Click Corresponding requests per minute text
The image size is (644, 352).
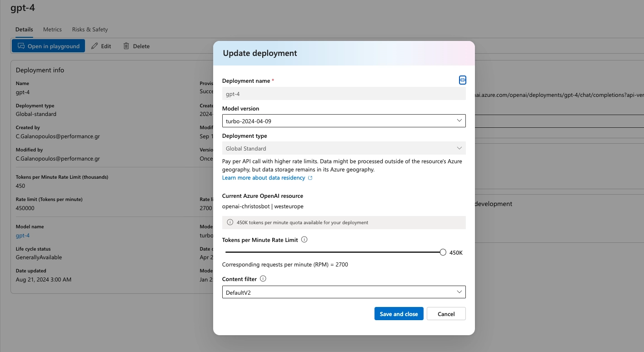pos(285,264)
